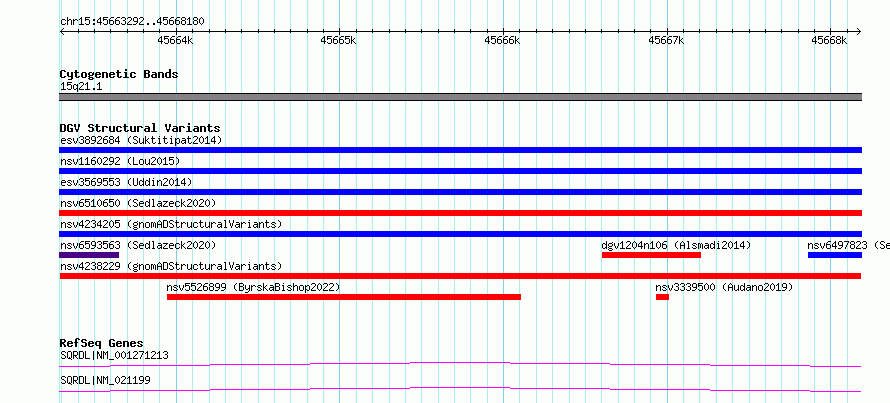Click the nsv4238229 (gnomADStructuralVariants) label

coord(171,266)
